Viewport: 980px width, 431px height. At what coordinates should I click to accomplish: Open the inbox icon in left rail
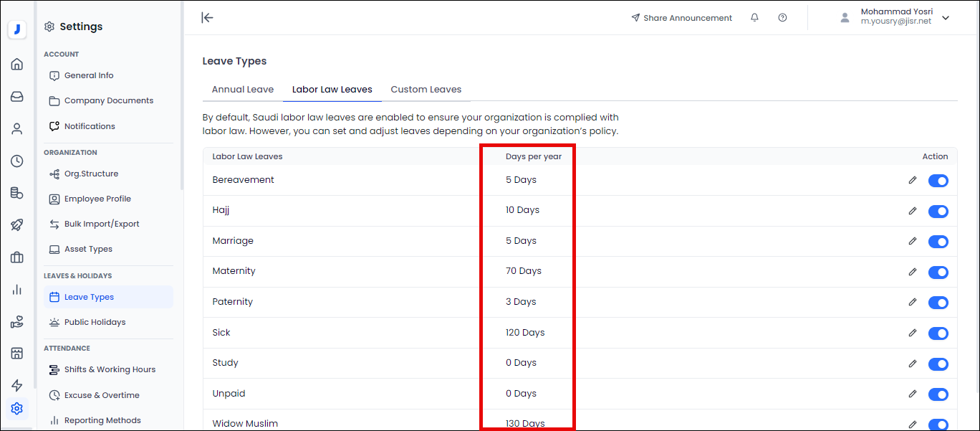(17, 97)
